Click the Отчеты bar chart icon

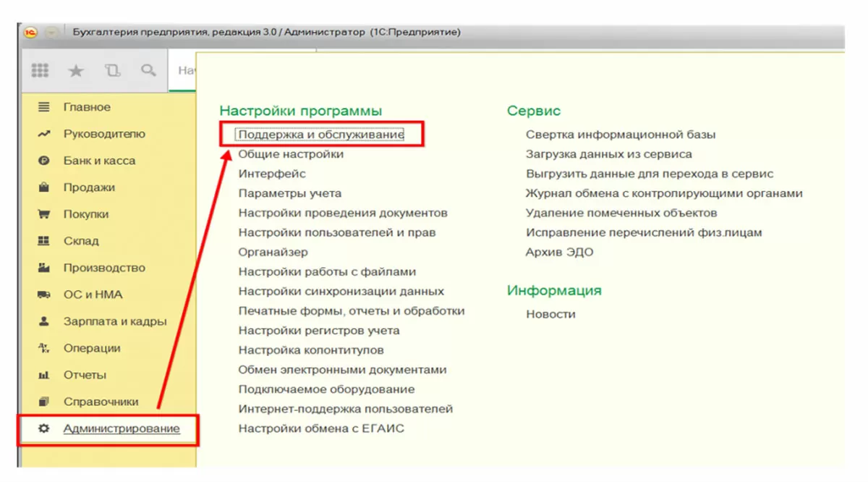(44, 375)
